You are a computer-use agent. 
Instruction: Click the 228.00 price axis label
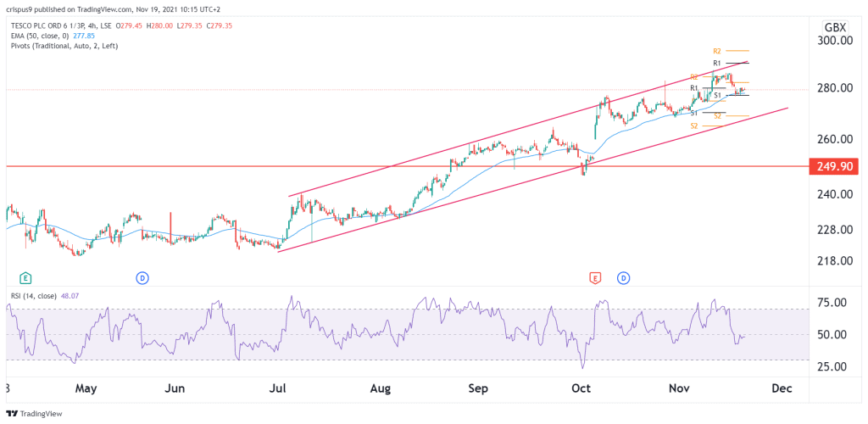[834, 230]
